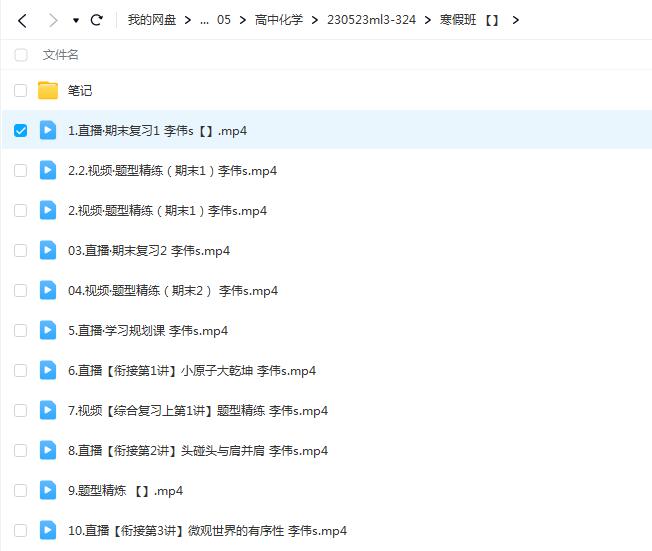Click video icon for 5.直播·学习规划课 file

[x=48, y=330]
